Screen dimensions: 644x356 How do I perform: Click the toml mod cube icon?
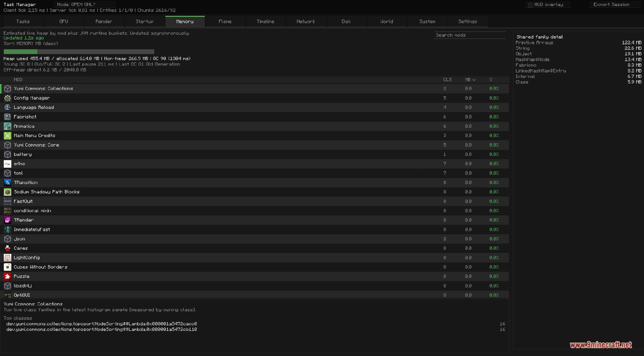point(8,173)
